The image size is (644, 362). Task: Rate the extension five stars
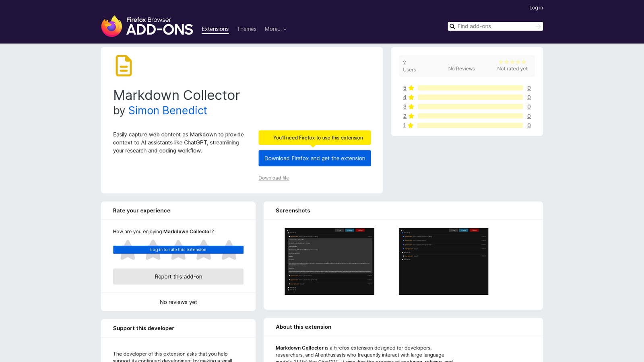click(x=229, y=250)
